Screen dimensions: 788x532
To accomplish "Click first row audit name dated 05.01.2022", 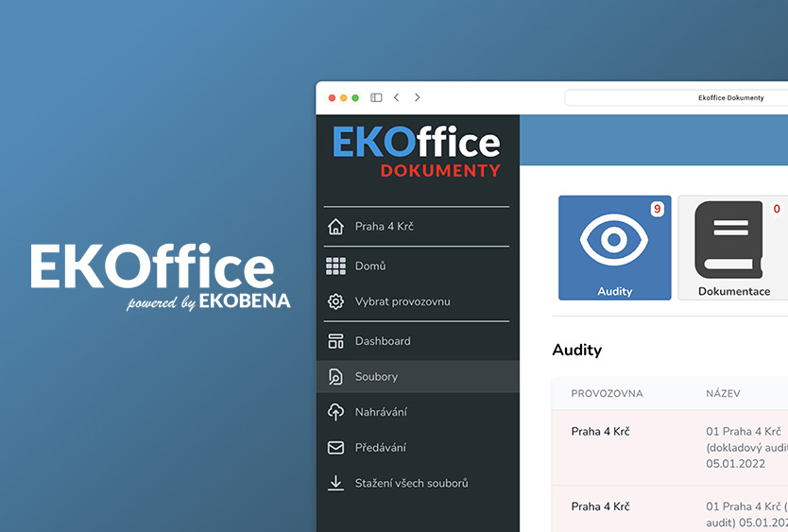I will [746, 448].
